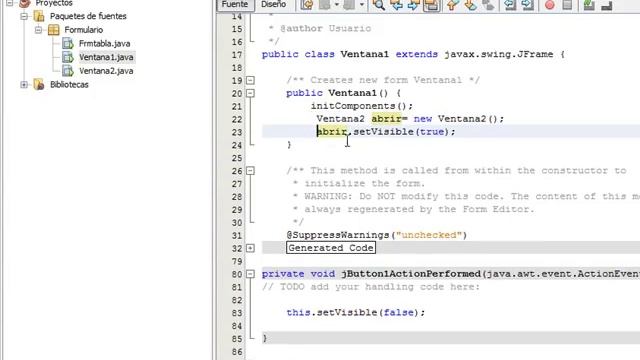Image resolution: width=640 pixels, height=360 pixels.
Task: Click the Ventana1.java form file icon
Action: pos(68,57)
